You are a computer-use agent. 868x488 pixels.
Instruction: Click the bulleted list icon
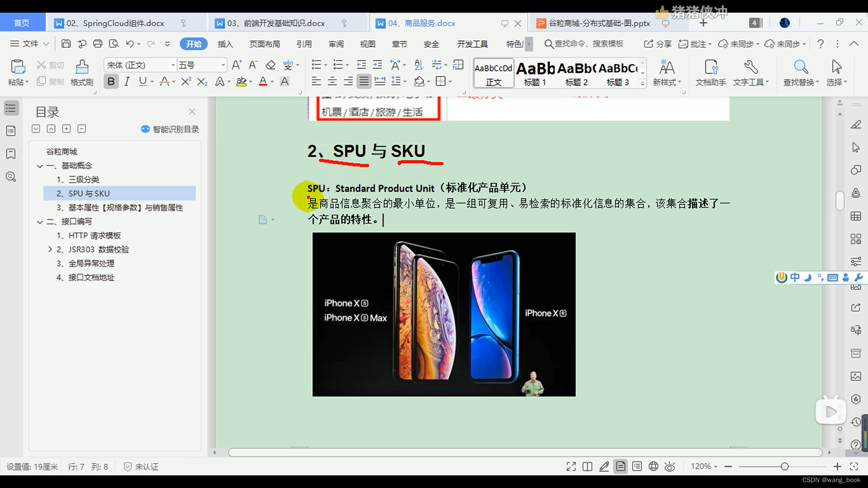pyautogui.click(x=316, y=65)
